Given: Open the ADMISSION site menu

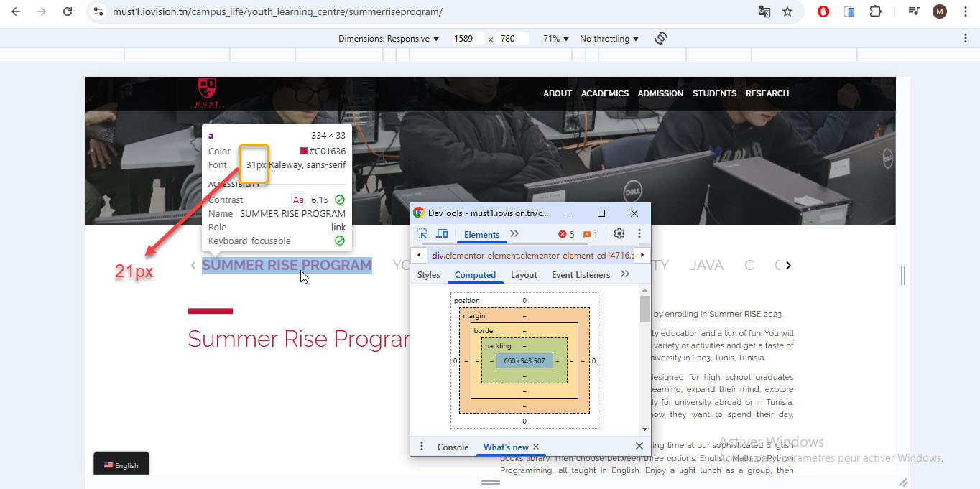Looking at the screenshot, I should [x=660, y=93].
